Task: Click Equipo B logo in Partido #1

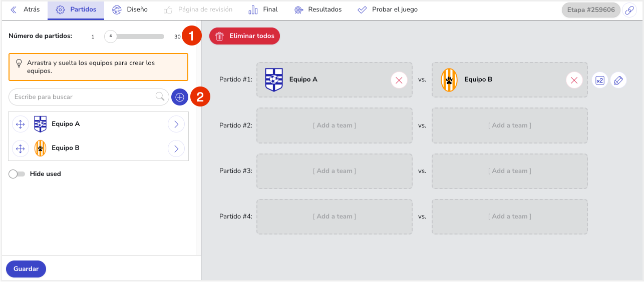Action: 449,79
